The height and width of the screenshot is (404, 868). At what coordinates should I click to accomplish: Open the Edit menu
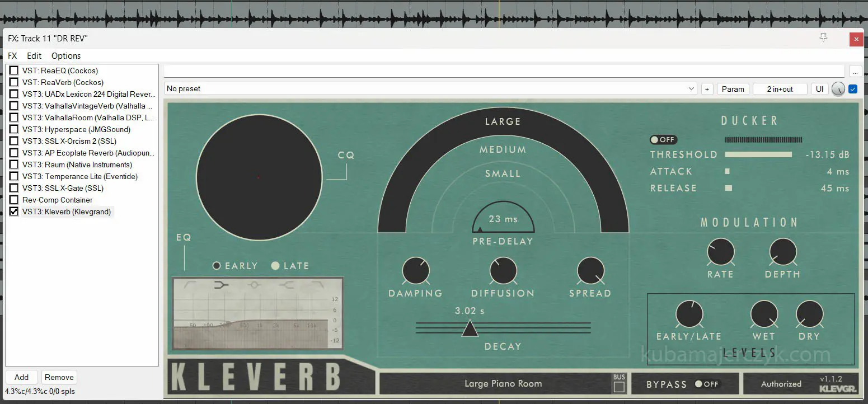[34, 56]
